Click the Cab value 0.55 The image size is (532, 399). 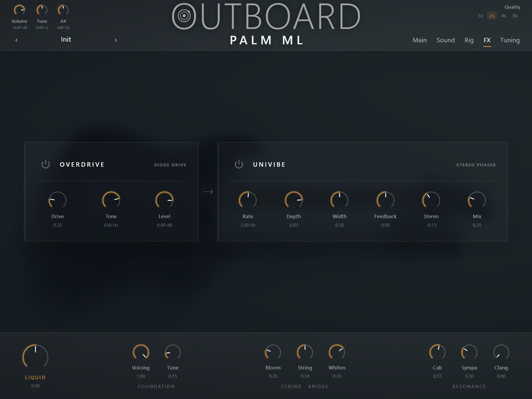pos(437,376)
